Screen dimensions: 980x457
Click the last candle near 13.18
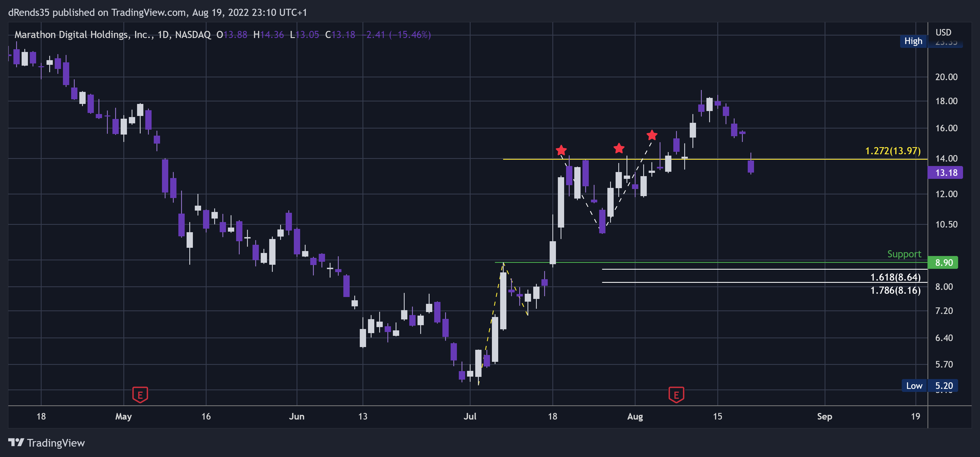point(751,166)
